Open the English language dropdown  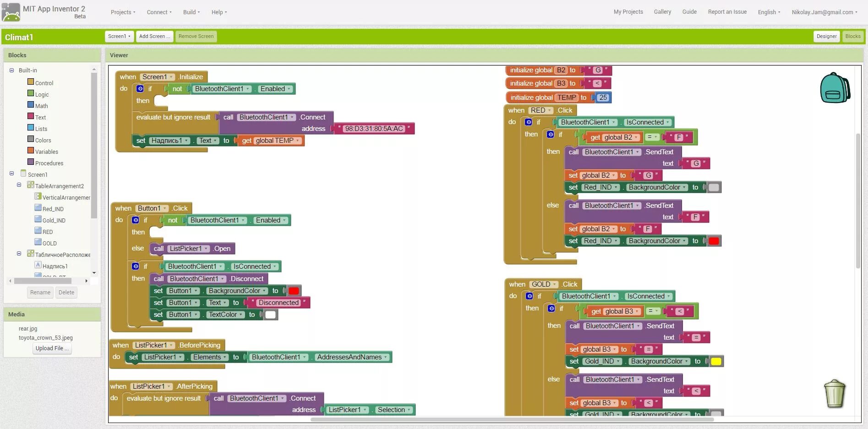click(x=769, y=12)
